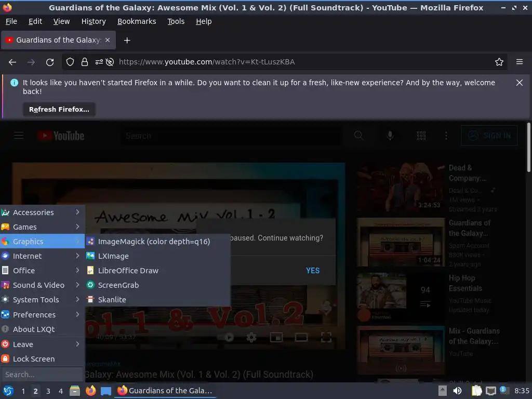Click YES to continue watching
The image size is (532, 399).
coord(312,270)
